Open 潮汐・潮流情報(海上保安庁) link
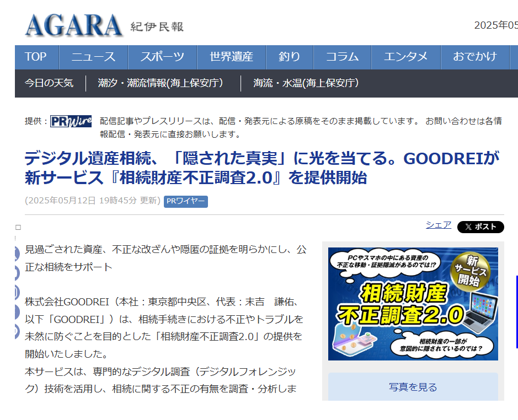This screenshot has height=420, width=518. click(x=161, y=83)
